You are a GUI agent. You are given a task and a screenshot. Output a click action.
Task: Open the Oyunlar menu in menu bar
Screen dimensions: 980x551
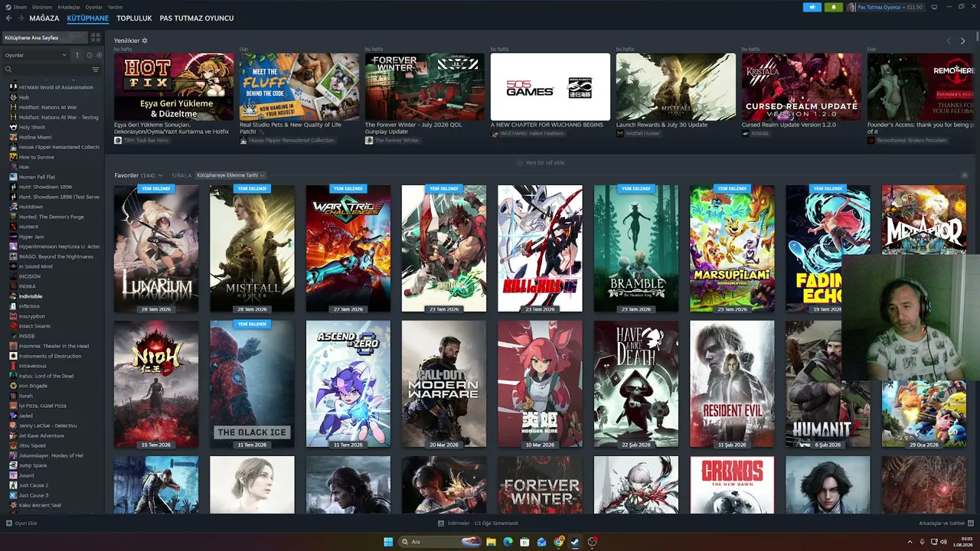93,7
